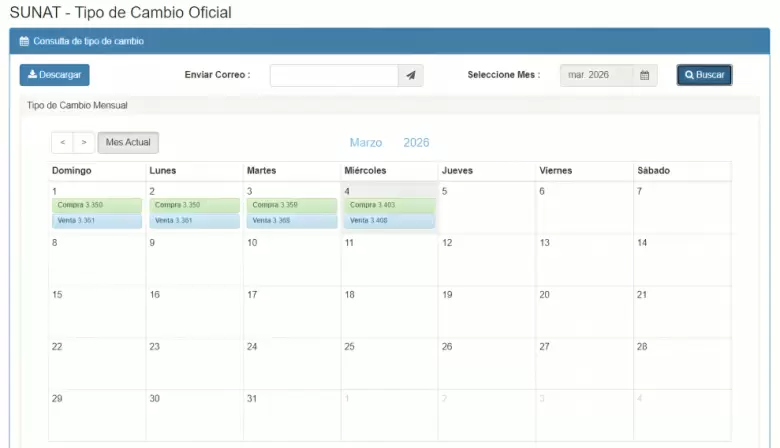780x448 pixels.
Task: Select day 31 in the calendar
Action: (291, 414)
